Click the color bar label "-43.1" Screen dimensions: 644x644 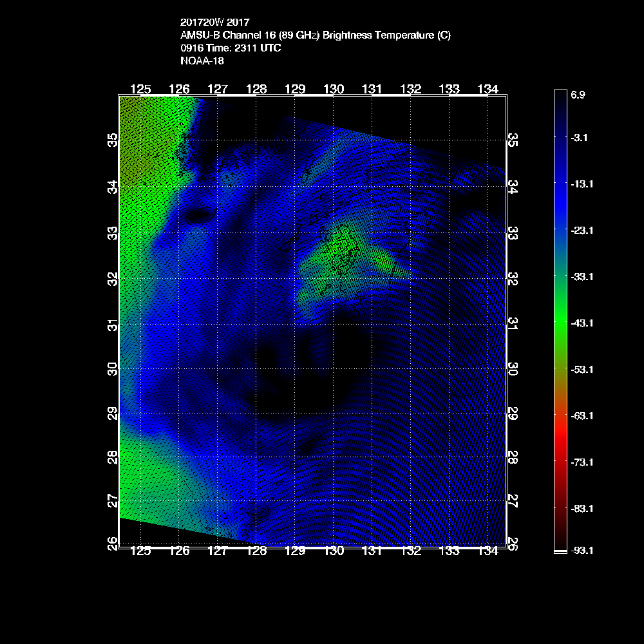click(x=582, y=323)
